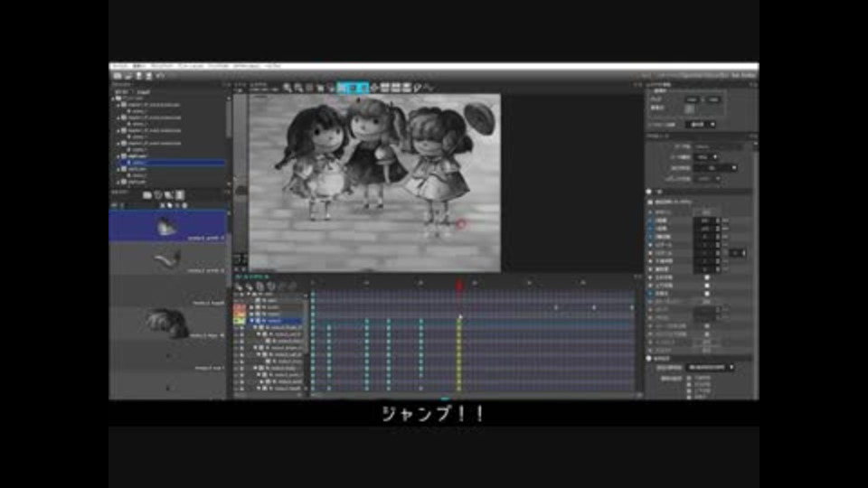Screen dimensions: 868x488
Task: Click second timeline toolbar tool icon
Action: click(250, 286)
